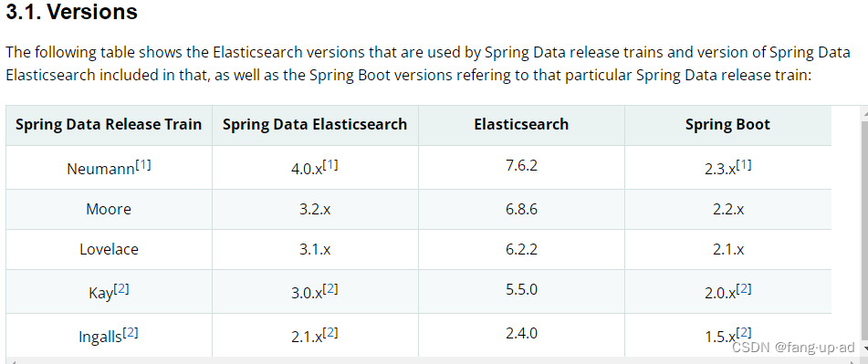The image size is (868, 364).
Task: Open footnote [2] after Spring Boot 1.5.x
Action: pos(744,332)
